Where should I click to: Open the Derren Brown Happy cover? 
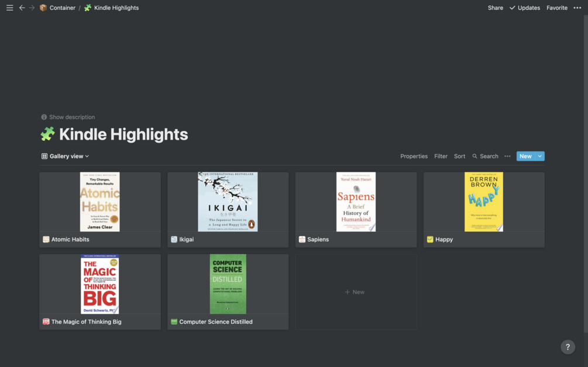coord(484,202)
